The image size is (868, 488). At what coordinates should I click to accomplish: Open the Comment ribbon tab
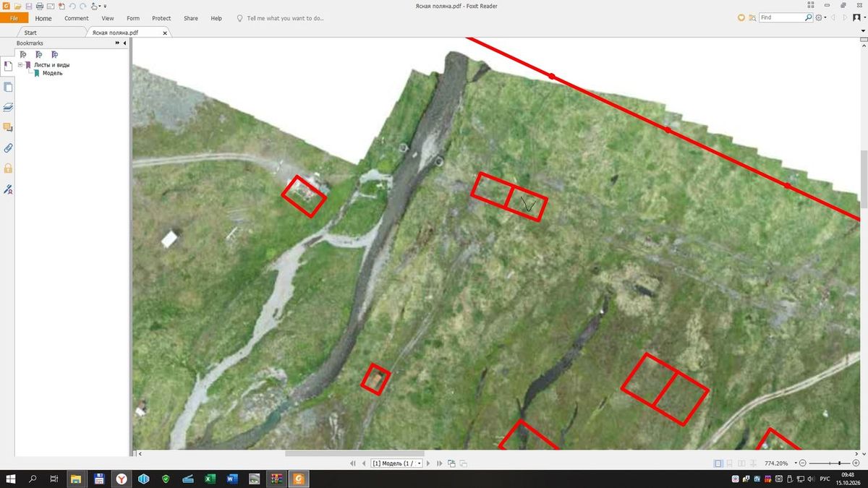77,18
